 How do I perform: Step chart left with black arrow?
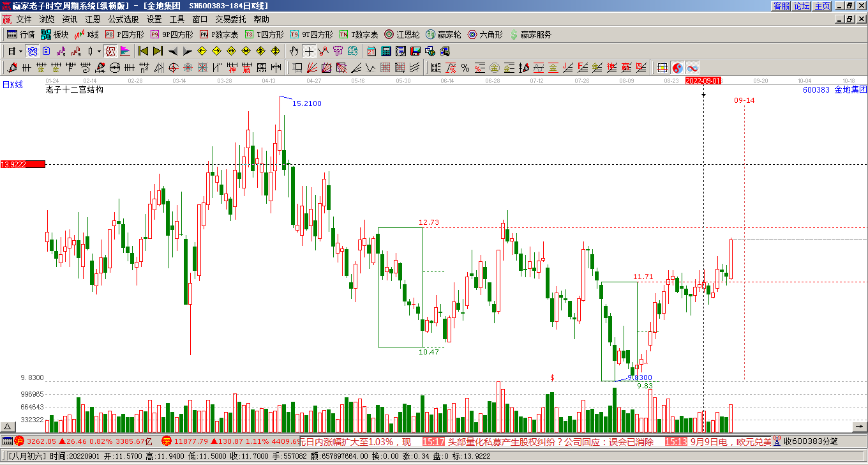tap(173, 51)
